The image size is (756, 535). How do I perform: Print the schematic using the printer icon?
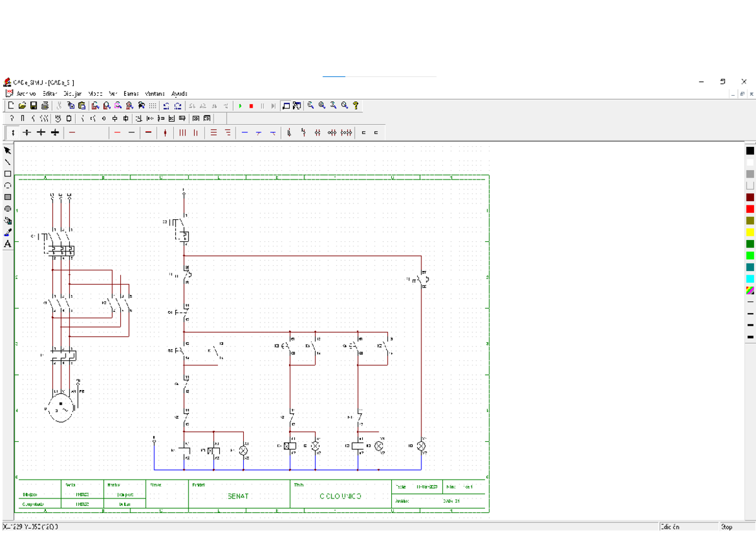click(45, 106)
